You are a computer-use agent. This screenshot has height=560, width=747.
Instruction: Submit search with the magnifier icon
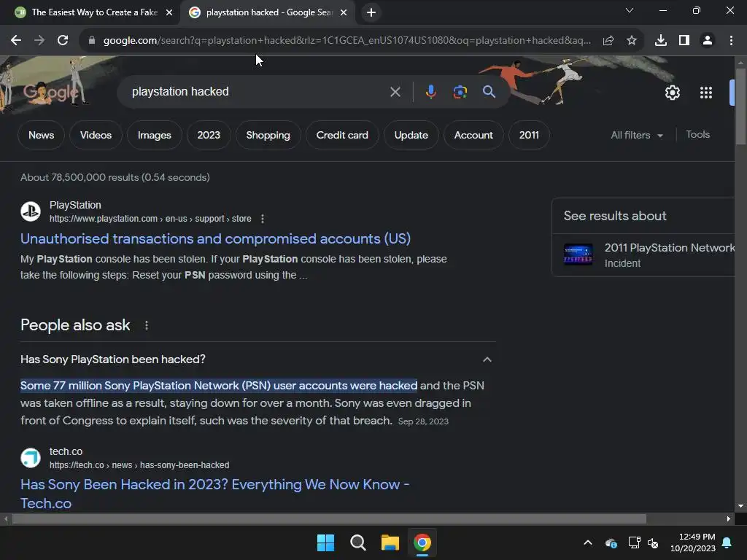489,91
